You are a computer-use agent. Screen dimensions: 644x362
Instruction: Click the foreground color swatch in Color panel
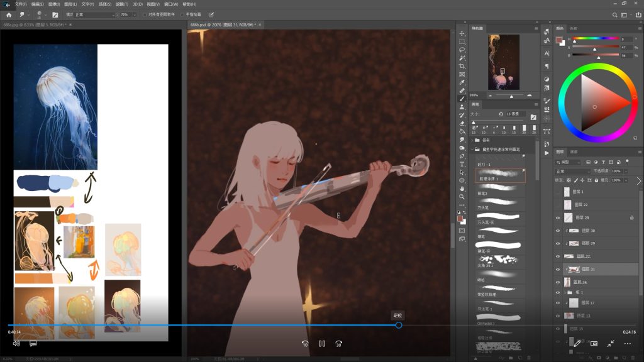pos(558,40)
